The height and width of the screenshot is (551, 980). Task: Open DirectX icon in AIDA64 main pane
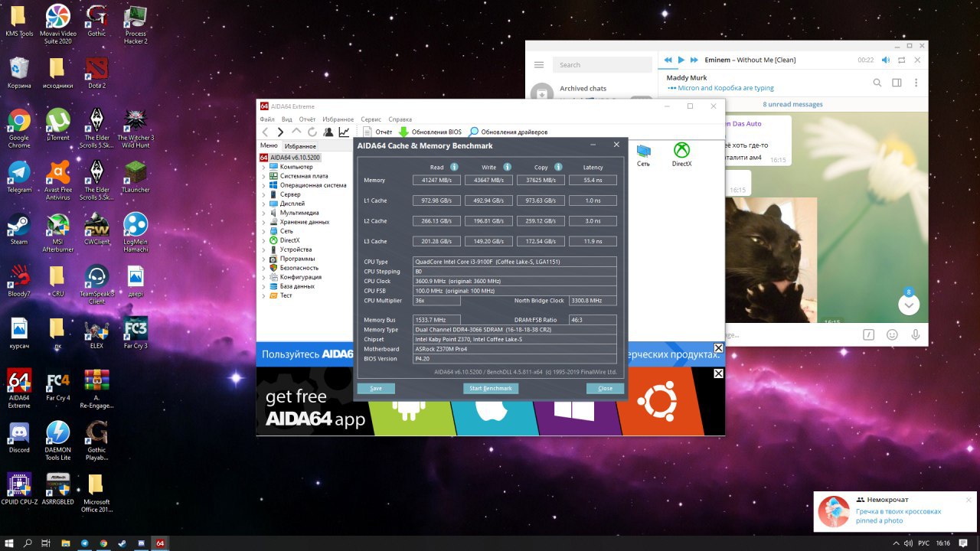[x=681, y=154]
